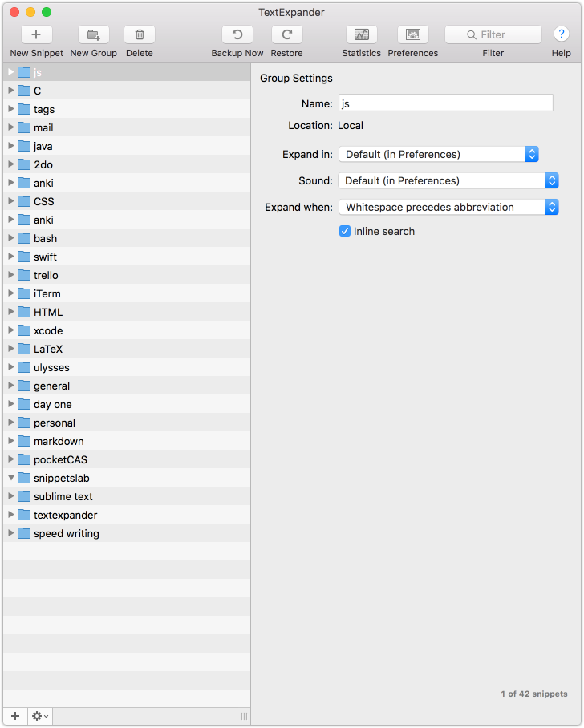Screen dimensions: 584x728
Task: Expand the js group triangle
Action: coord(11,72)
